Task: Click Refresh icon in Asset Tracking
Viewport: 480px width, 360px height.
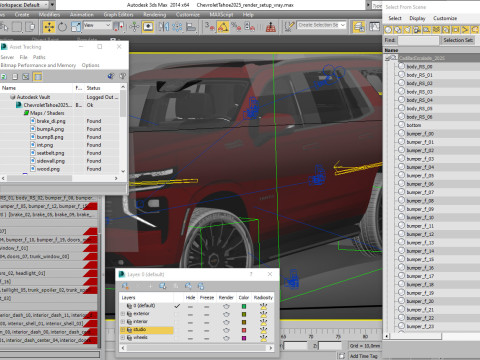Action: click(4, 77)
